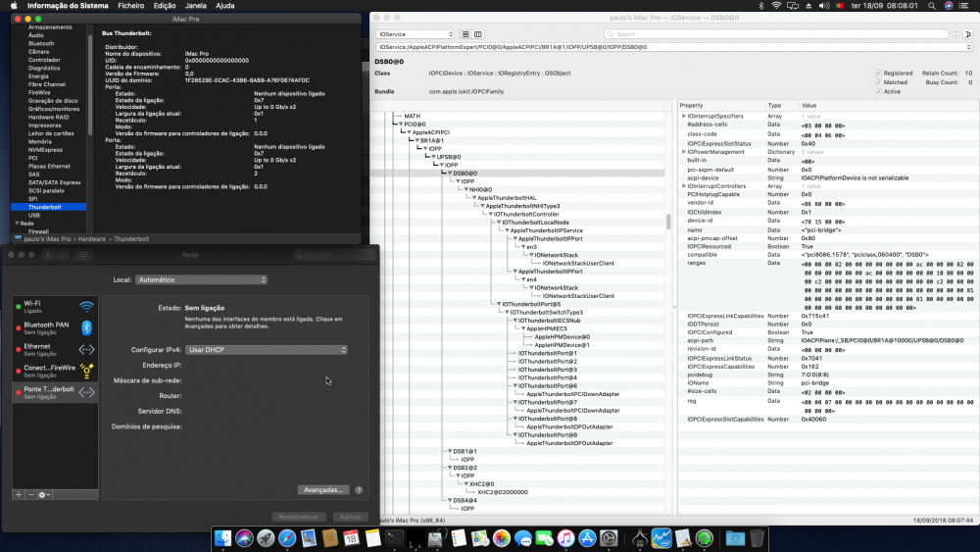Viewport: 980px width, 552px height.
Task: Open the Ajuda menu
Action: [x=225, y=6]
